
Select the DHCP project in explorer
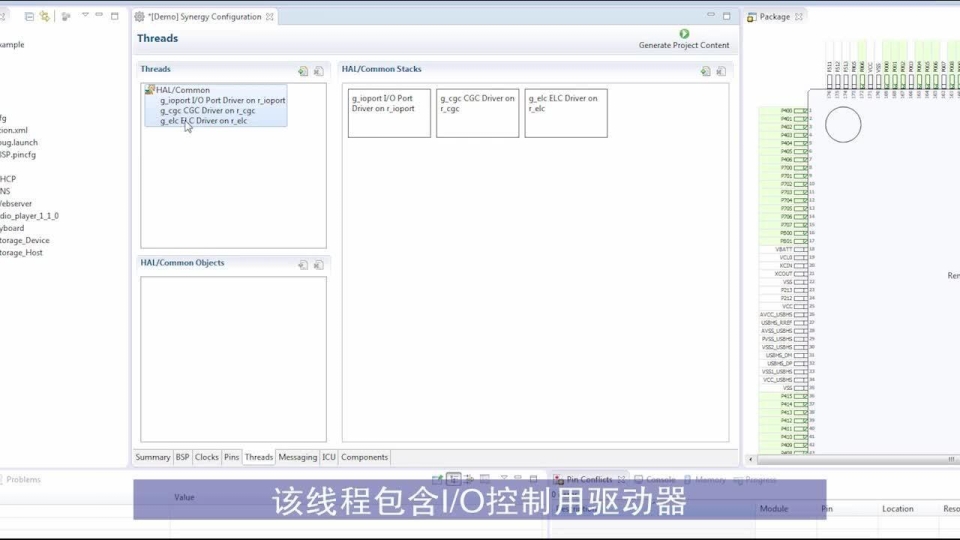[x=8, y=179]
